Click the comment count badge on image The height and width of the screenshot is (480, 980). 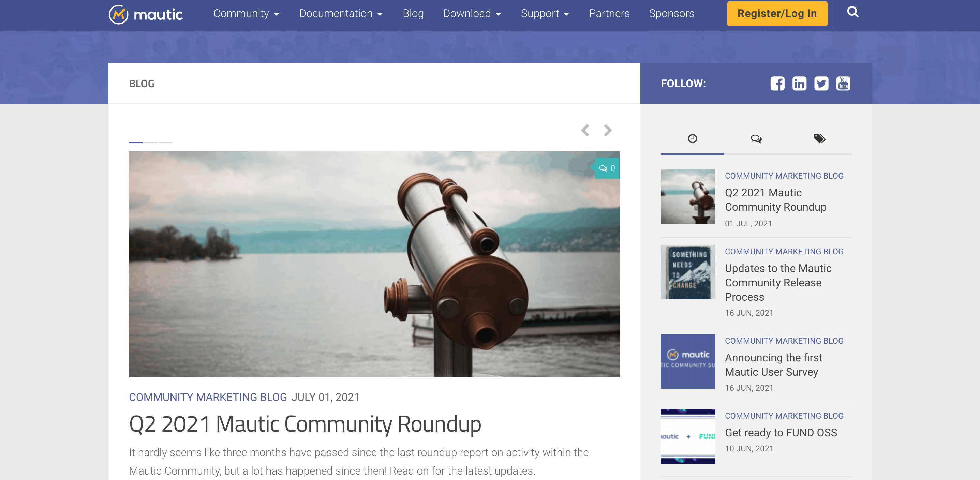click(x=607, y=168)
